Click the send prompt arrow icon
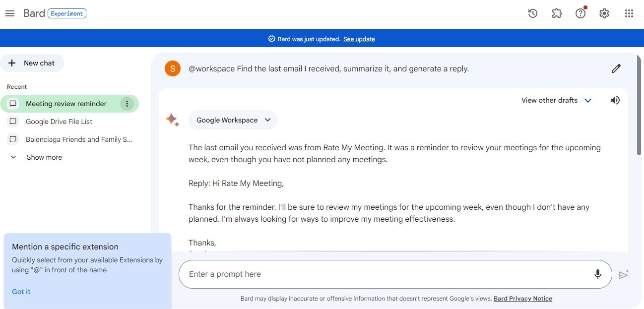The height and width of the screenshot is (309, 644). tap(624, 274)
